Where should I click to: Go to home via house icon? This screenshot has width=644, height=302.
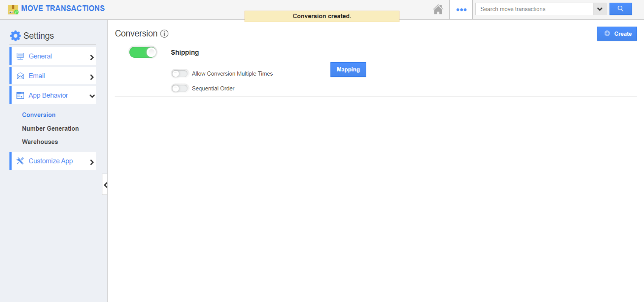(438, 9)
